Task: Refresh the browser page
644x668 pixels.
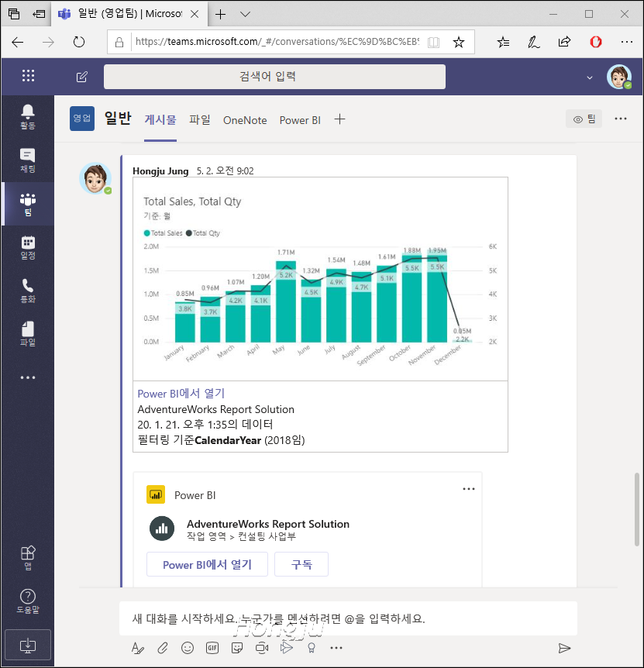Action: click(79, 42)
